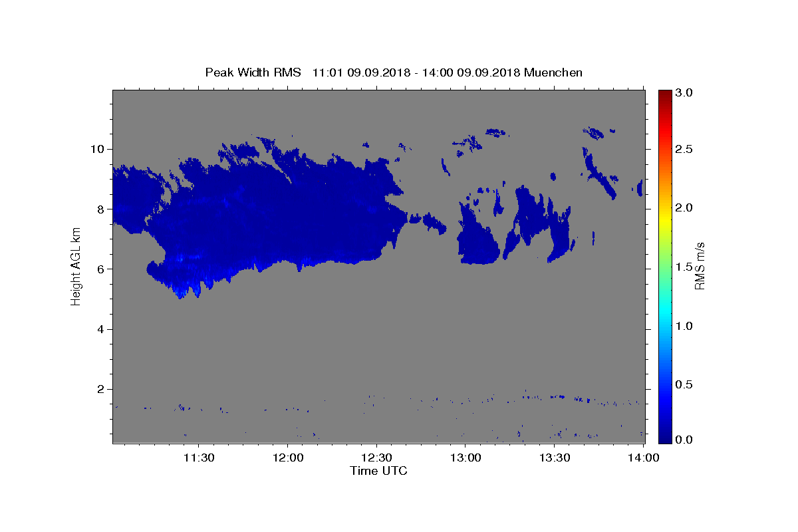Click the colorbar value 3.0
The image size is (798, 532).
pyautogui.click(x=684, y=93)
